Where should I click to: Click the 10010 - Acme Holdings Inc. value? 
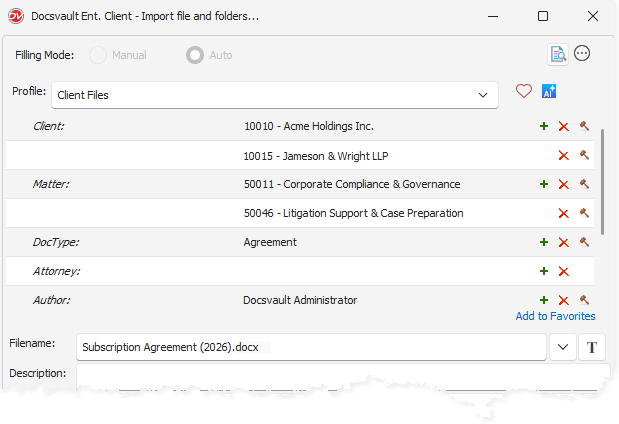pyautogui.click(x=309, y=126)
